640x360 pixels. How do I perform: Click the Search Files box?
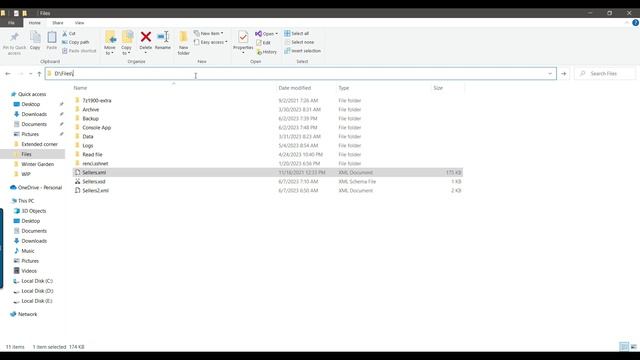(x=605, y=73)
